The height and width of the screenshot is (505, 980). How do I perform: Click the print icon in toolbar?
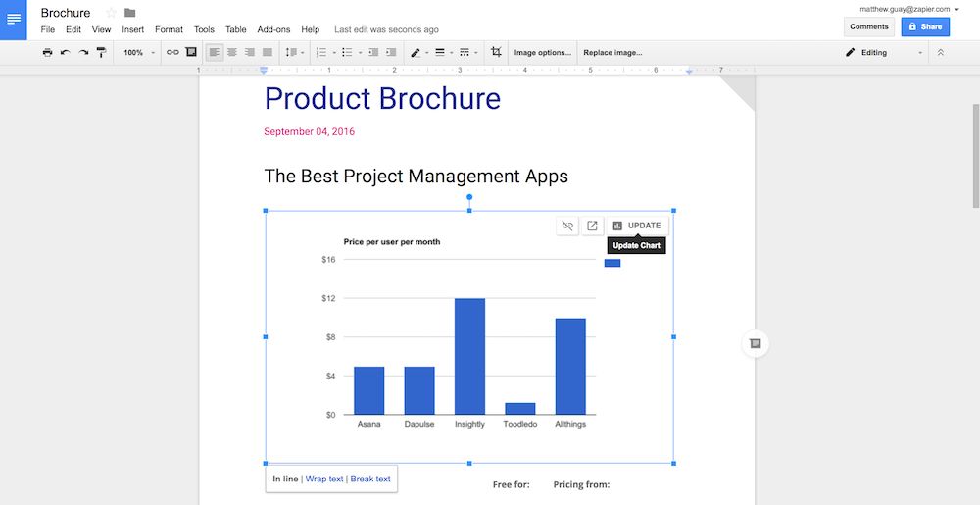[x=47, y=52]
